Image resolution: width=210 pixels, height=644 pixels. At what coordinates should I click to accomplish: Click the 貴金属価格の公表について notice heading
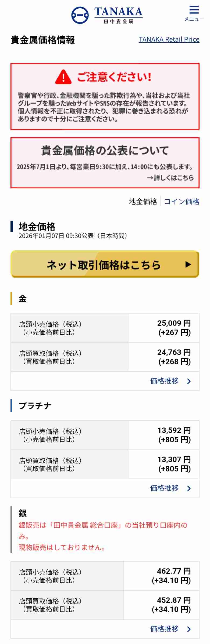[105, 151]
